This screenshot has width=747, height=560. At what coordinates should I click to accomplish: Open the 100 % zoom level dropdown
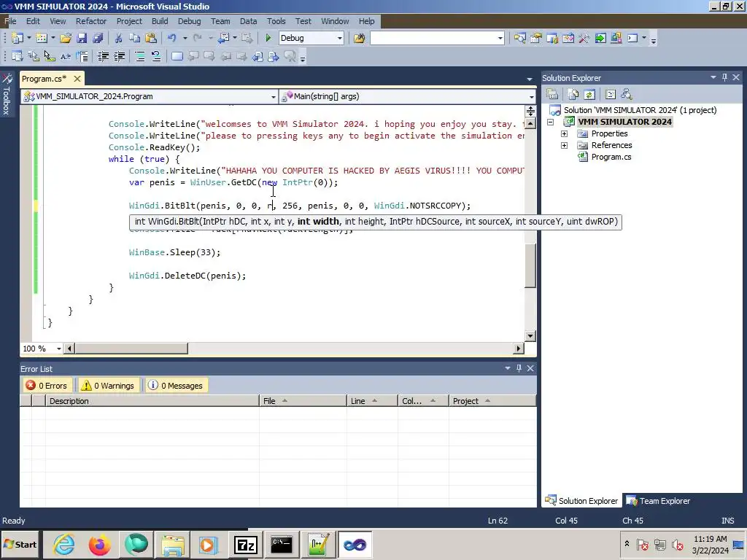[59, 349]
